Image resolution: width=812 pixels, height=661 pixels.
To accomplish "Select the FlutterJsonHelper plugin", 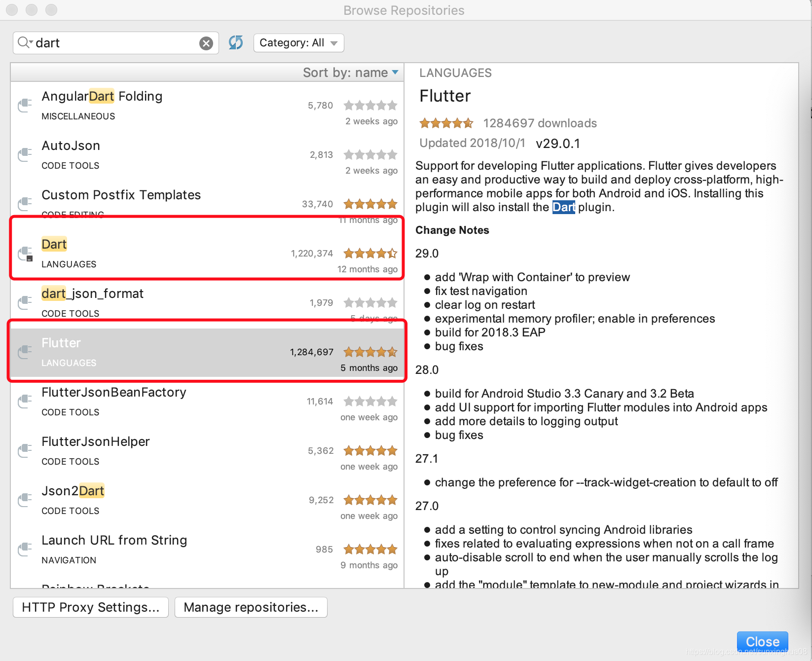I will pyautogui.click(x=207, y=451).
